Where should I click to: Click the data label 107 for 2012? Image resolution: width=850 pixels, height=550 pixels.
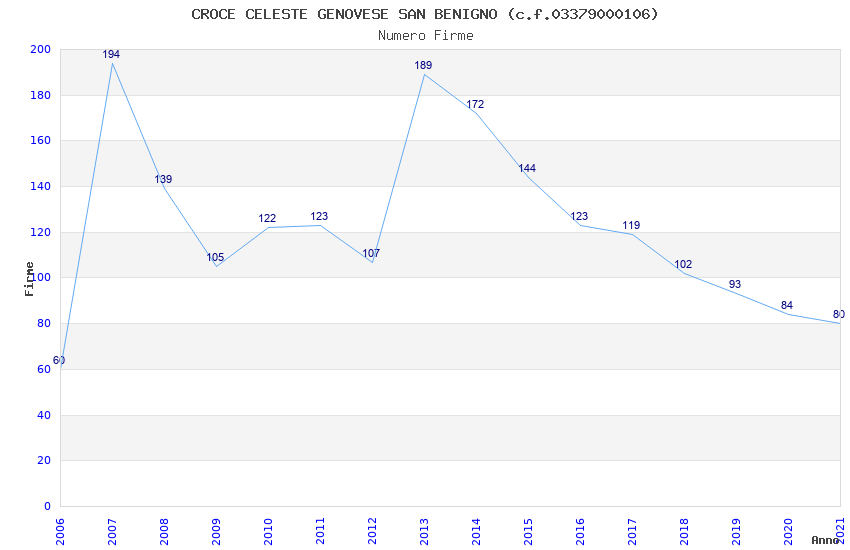[x=371, y=253]
